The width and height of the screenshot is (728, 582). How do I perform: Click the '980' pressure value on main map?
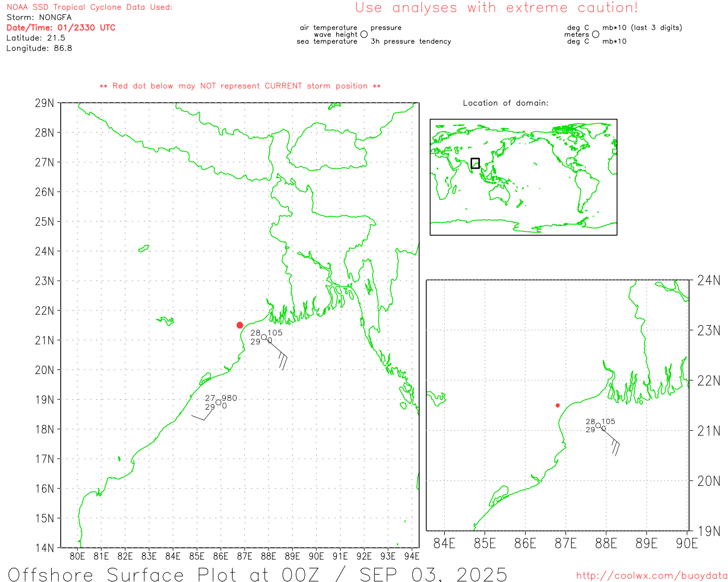[229, 398]
